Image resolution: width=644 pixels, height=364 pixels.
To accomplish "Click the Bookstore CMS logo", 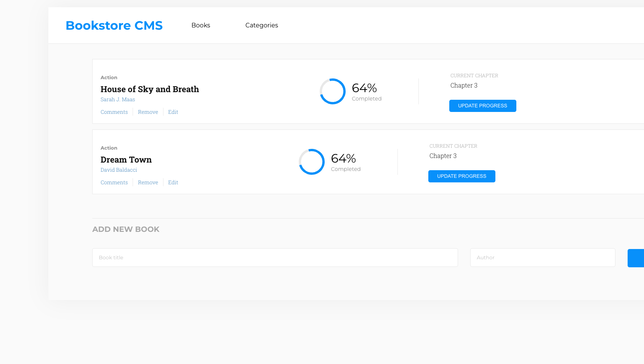I will 114,26.
